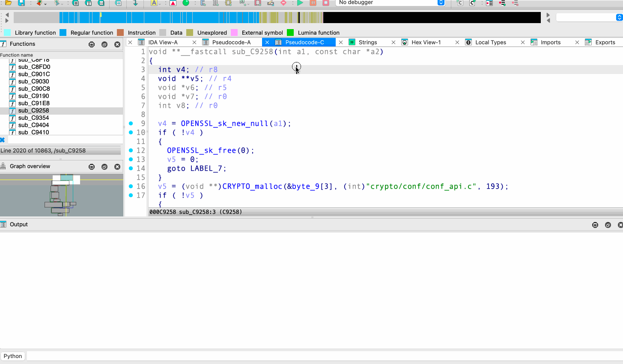Switch to the Local Types tab

tap(491, 42)
